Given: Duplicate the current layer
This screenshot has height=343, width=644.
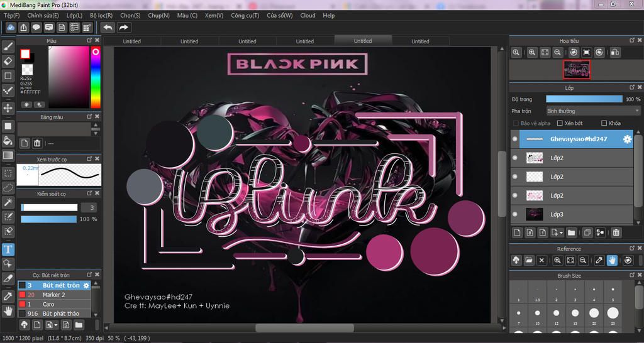Looking at the screenshot, I should [587, 232].
